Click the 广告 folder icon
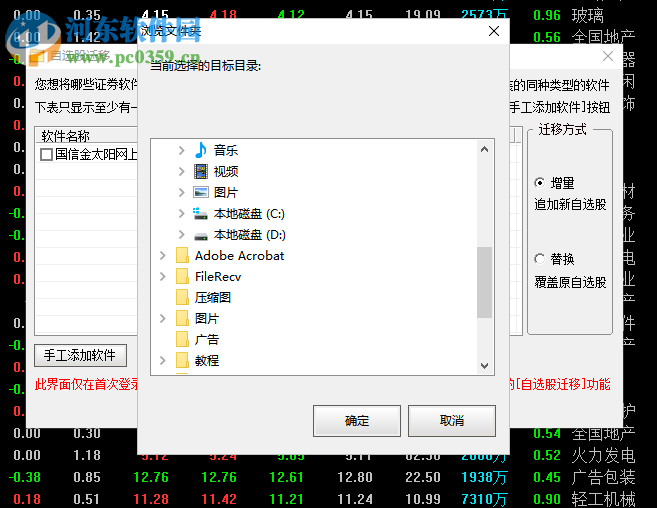 point(182,339)
